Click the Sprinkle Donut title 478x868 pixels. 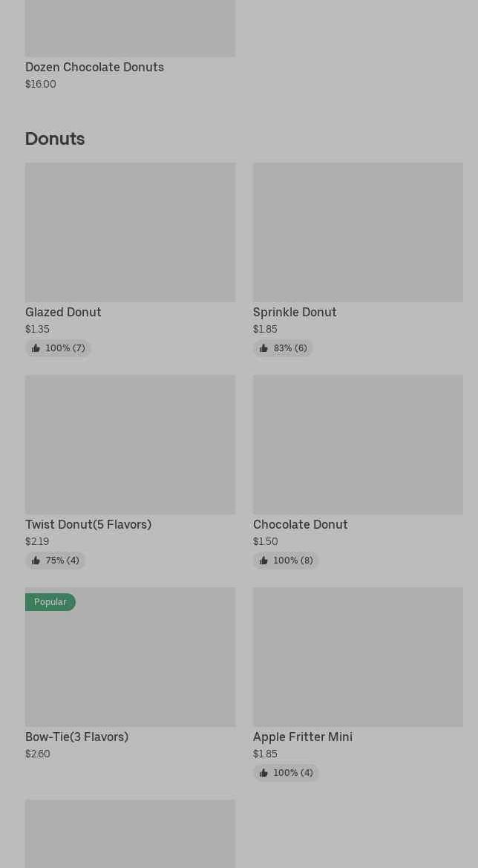(295, 312)
